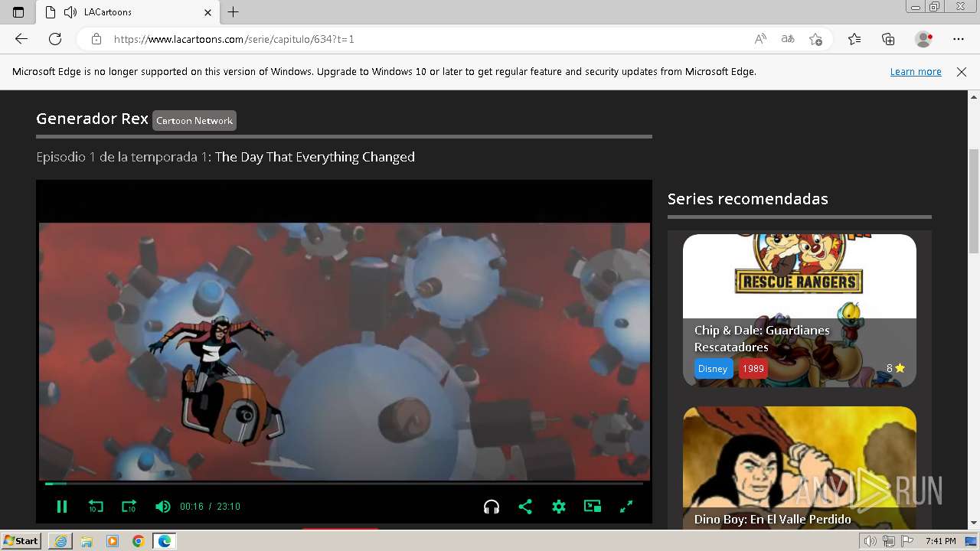Refresh the current page
The height and width of the screenshot is (551, 980).
pos(55,39)
